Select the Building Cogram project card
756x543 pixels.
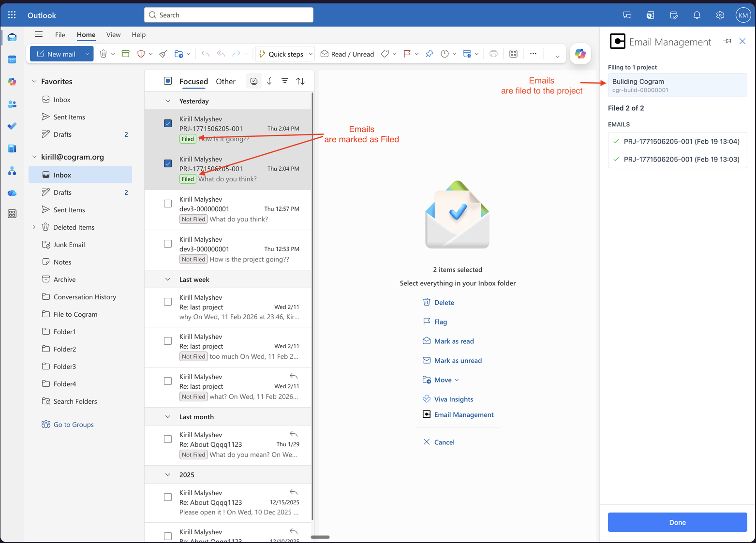coord(677,85)
